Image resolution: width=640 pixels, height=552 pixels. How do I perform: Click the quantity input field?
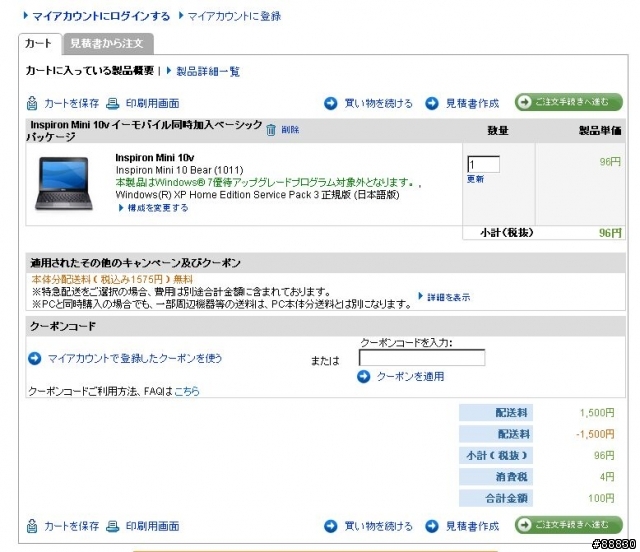[483, 165]
